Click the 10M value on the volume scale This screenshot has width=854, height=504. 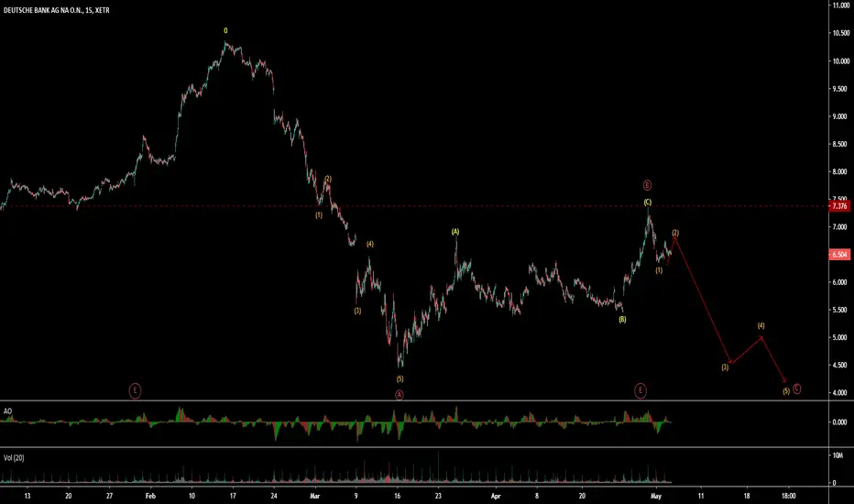838,455
